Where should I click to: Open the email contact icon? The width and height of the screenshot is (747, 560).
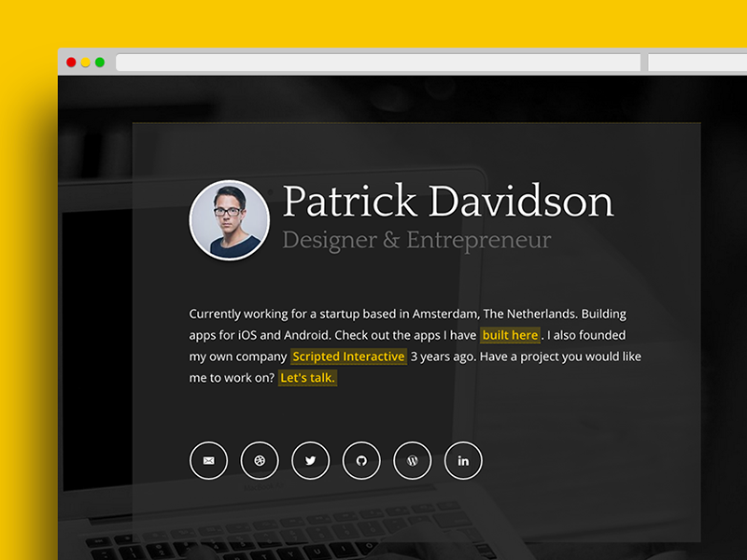[x=208, y=460]
